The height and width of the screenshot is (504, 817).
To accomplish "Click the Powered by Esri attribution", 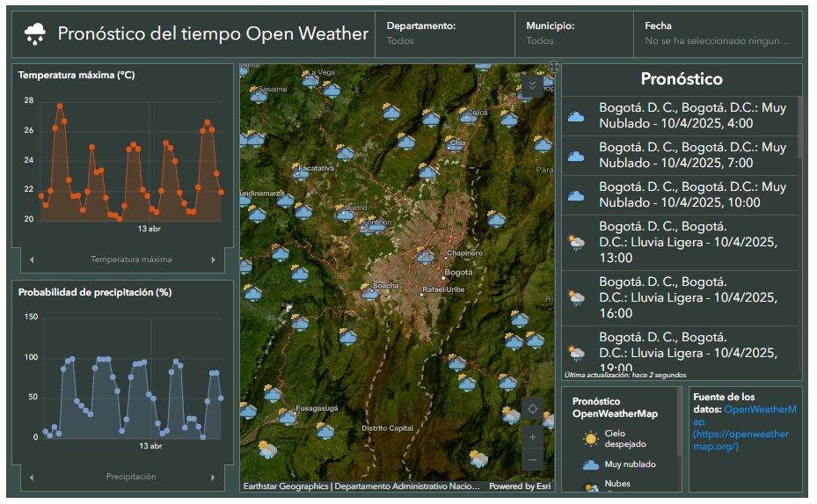I will [x=520, y=486].
